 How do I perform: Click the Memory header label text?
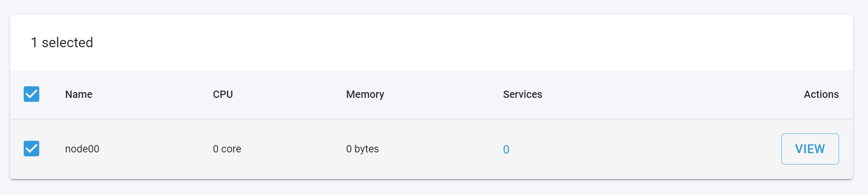point(365,94)
